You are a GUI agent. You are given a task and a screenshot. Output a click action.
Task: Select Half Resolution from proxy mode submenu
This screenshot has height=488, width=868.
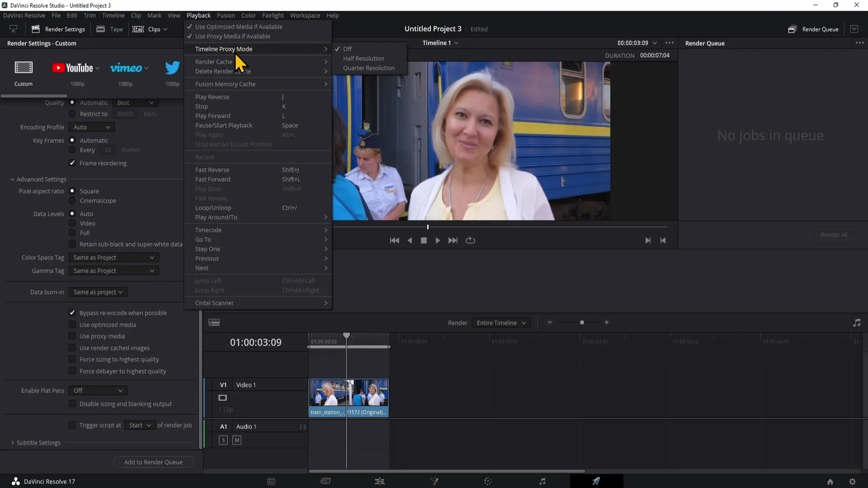(x=364, y=58)
